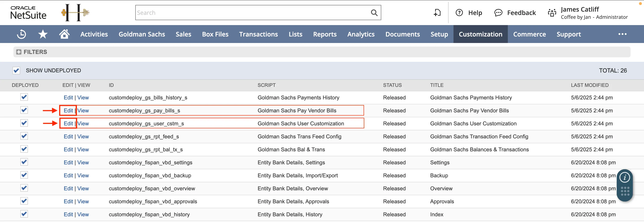This screenshot has width=644, height=223.
Task: Click the 'Goldman Sachs Trans Feed Config' script cell
Action: click(299, 137)
